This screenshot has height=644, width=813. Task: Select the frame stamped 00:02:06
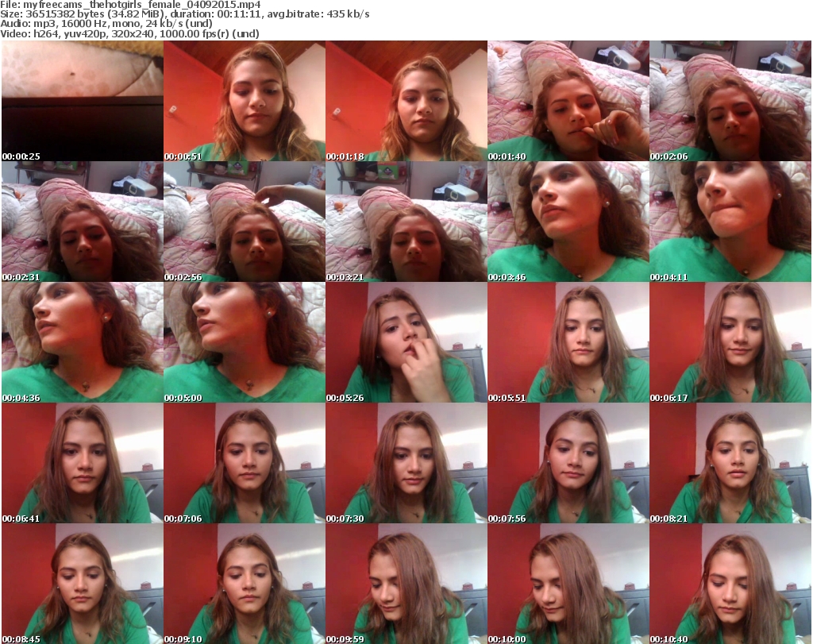pyautogui.click(x=730, y=101)
